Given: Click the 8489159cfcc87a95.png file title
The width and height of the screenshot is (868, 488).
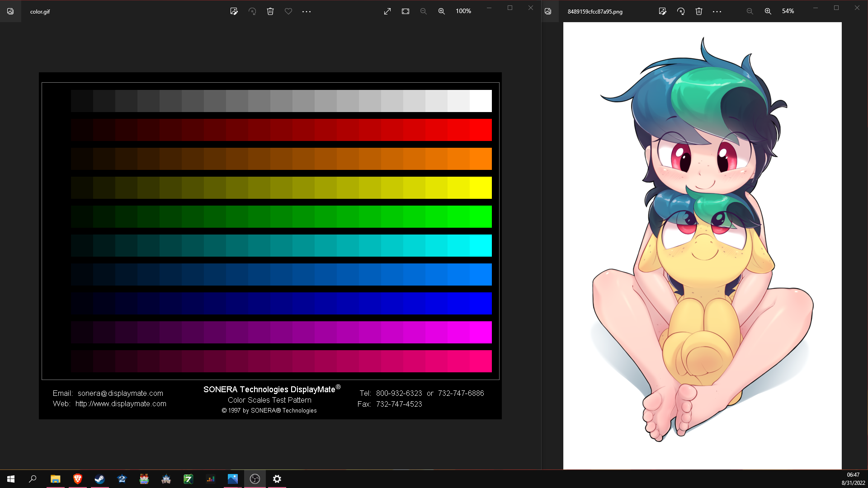Looking at the screenshot, I should (x=595, y=12).
